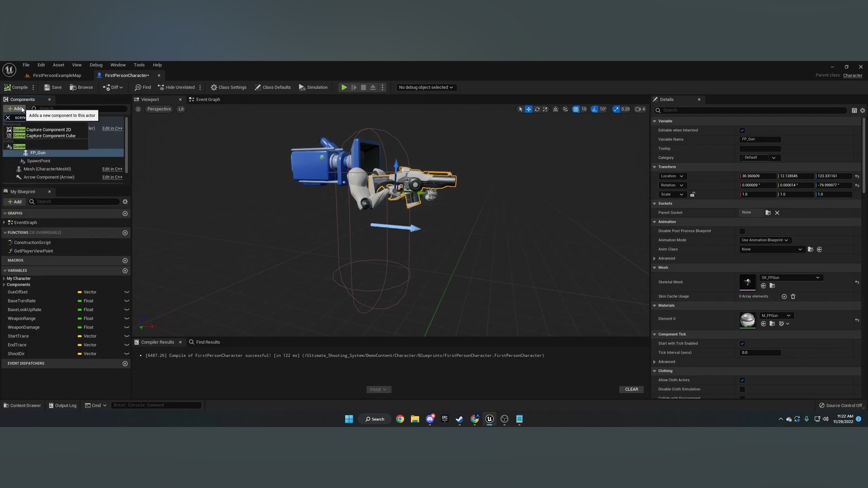Toggle surface snapping icon in viewport
The width and height of the screenshot is (868, 488).
pyautogui.click(x=565, y=109)
